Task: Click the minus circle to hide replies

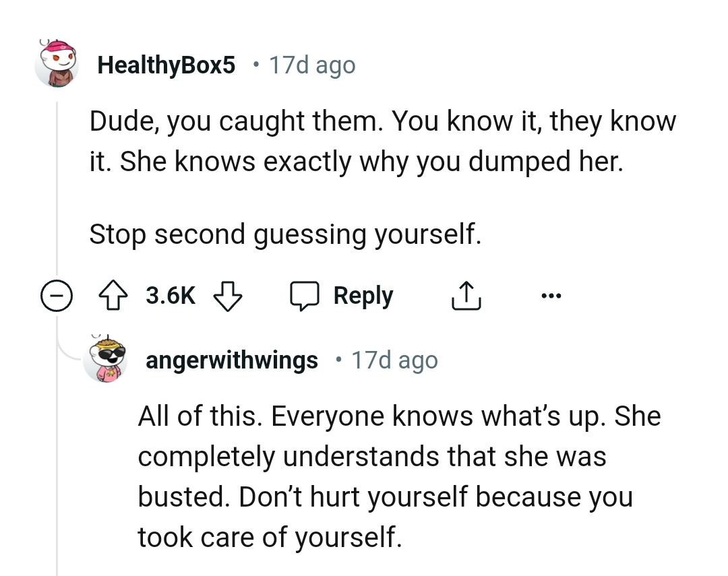Action: (57, 295)
